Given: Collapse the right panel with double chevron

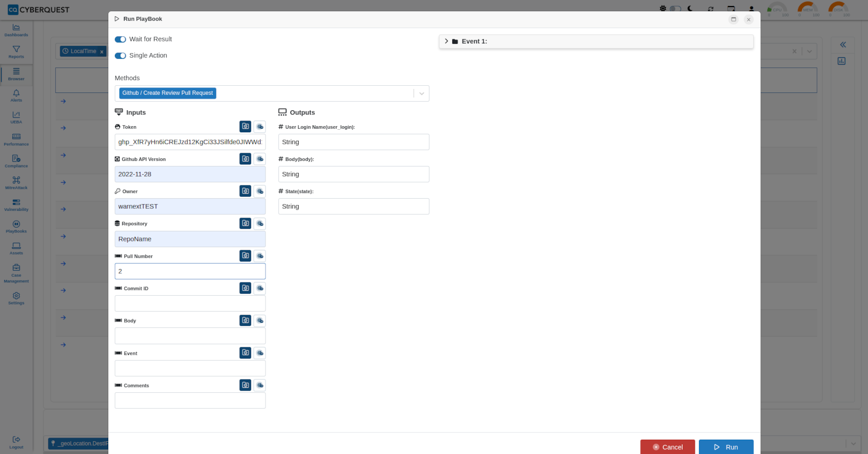Looking at the screenshot, I should tap(843, 45).
